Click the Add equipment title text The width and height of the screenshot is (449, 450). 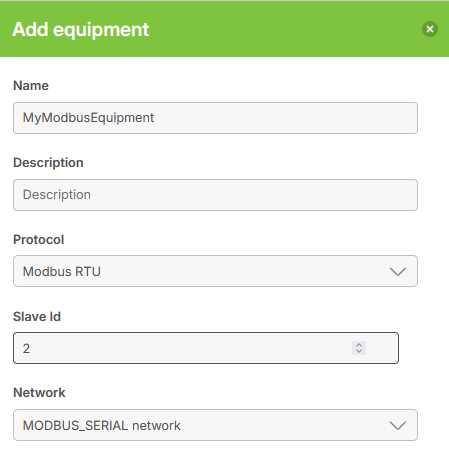click(x=80, y=30)
